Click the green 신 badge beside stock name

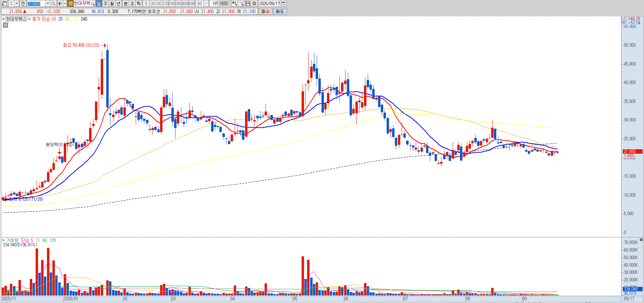click(70, 3)
